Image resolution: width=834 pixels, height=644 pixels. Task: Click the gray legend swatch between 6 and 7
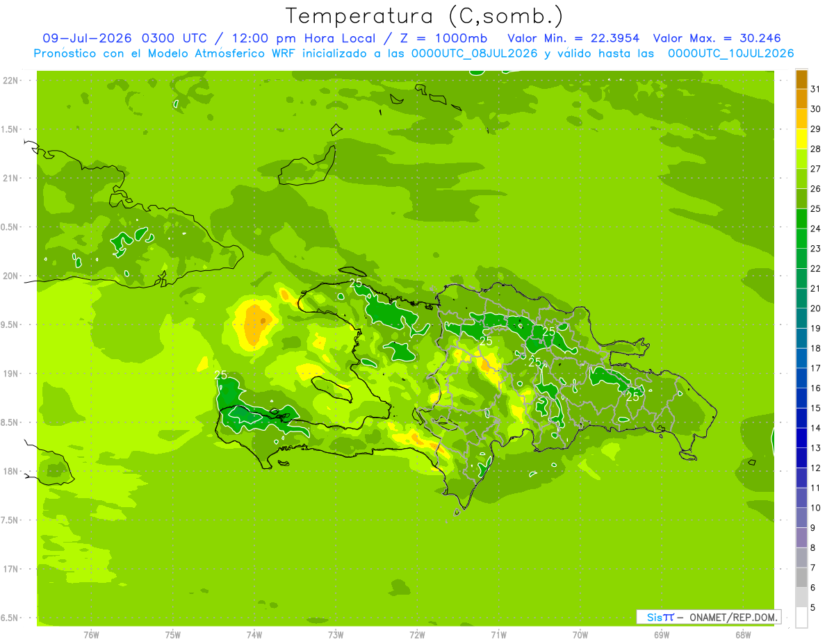[801, 577]
